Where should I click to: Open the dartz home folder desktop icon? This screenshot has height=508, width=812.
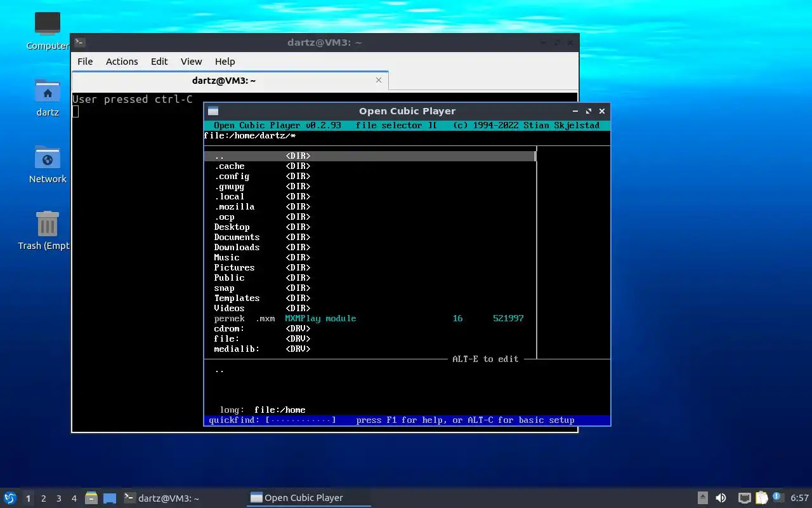click(x=48, y=98)
